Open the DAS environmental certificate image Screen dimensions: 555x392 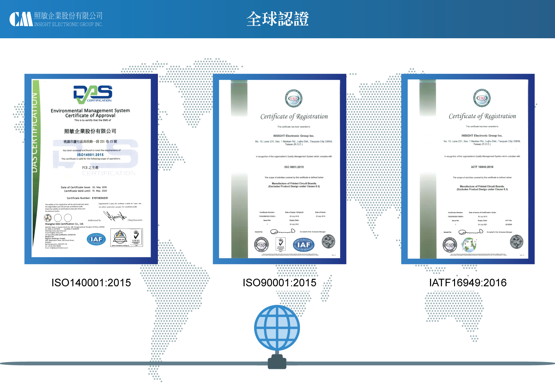click(91, 169)
